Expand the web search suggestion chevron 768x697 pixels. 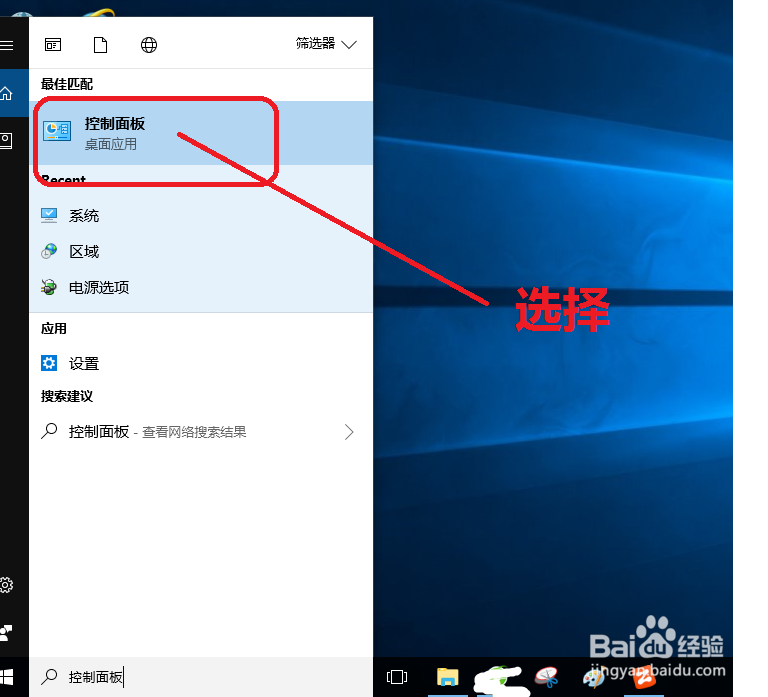[x=349, y=432]
